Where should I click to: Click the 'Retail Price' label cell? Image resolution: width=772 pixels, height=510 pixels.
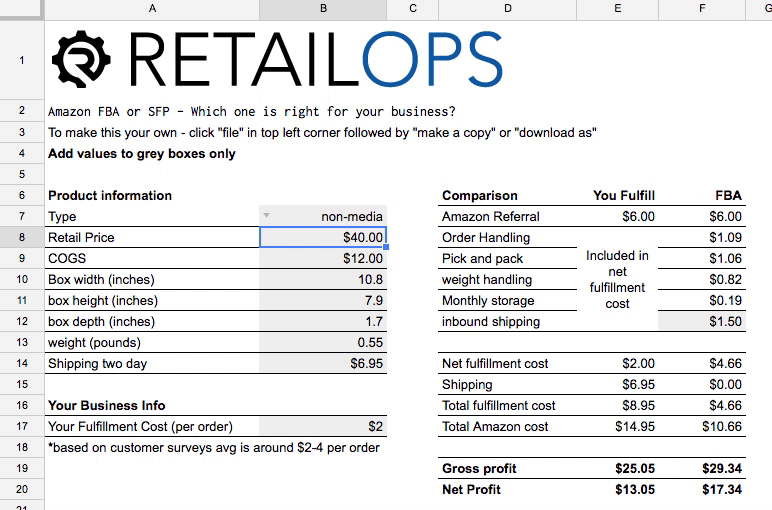coord(152,237)
